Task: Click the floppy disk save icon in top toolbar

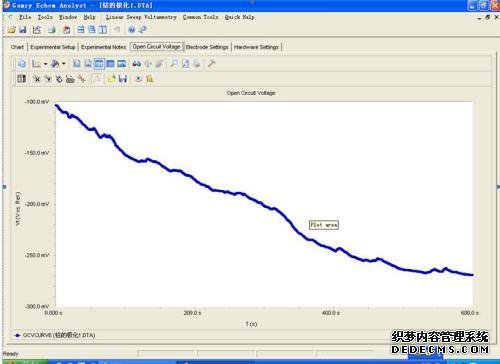Action: pos(23,30)
